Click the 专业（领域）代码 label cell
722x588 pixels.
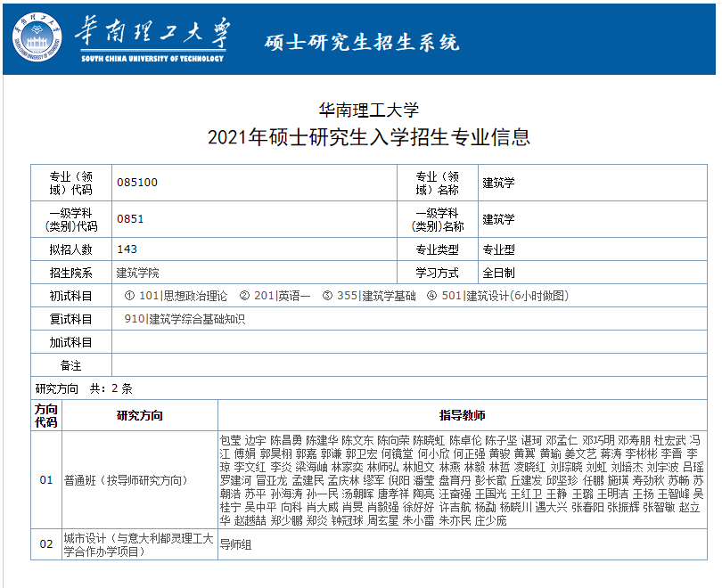click(71, 183)
